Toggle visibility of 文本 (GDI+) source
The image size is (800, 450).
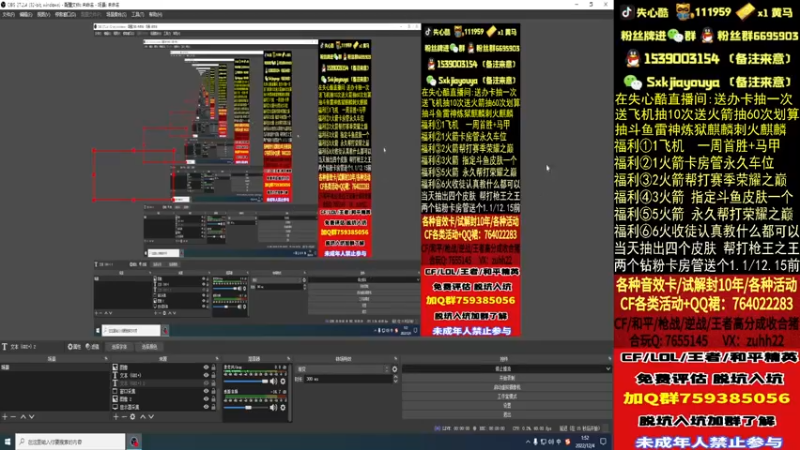(206, 375)
